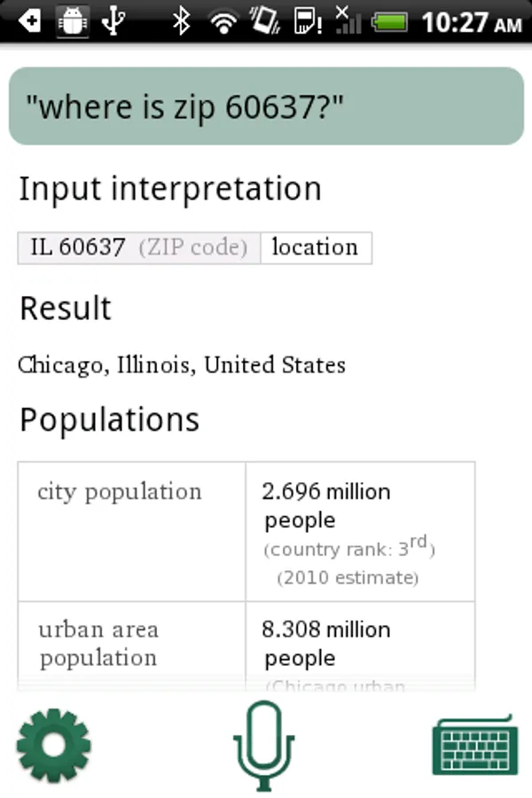Tap the Wi-Fi signal icon
Screen dimensions: 532x798
coord(224,21)
